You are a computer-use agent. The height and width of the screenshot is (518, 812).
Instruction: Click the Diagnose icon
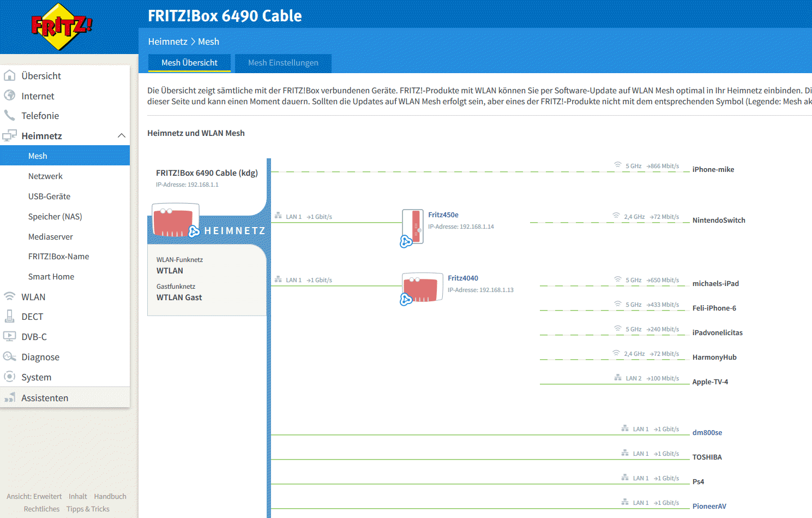point(9,356)
